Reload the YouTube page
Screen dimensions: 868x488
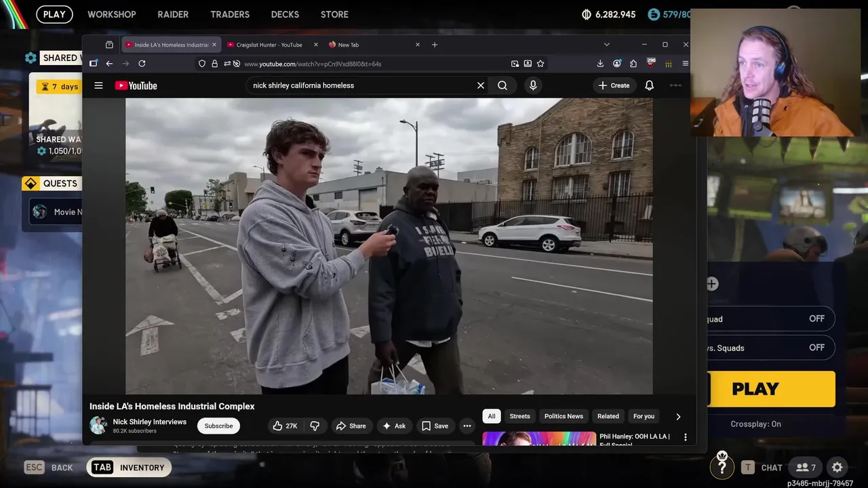(x=142, y=64)
